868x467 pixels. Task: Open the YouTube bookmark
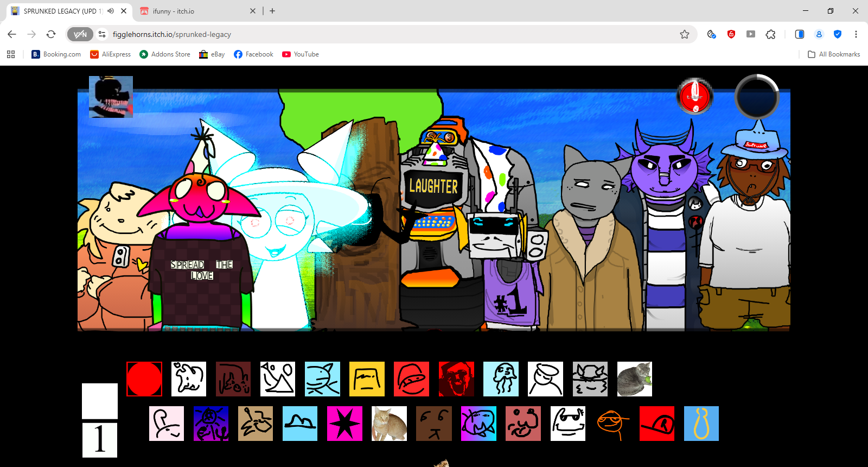[301, 54]
